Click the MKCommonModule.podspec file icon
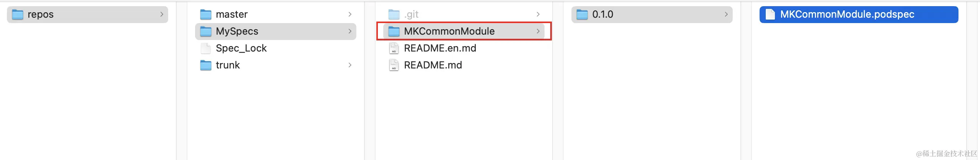 click(x=770, y=15)
